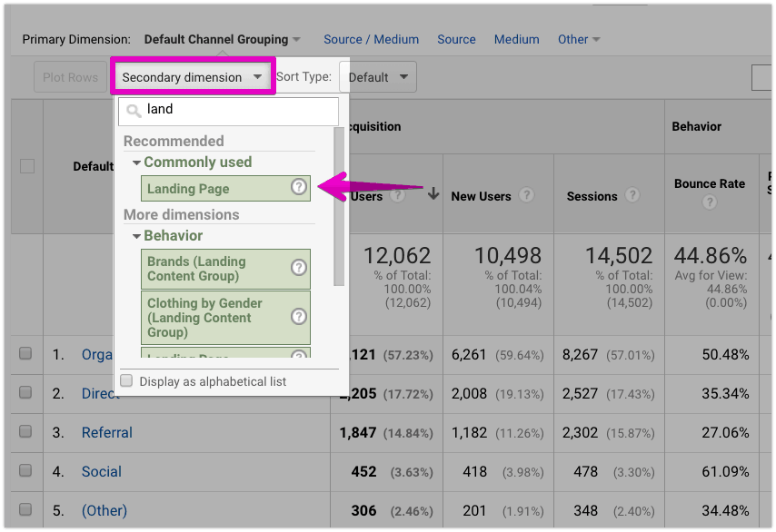Check the Organic row checkbox

(x=25, y=353)
